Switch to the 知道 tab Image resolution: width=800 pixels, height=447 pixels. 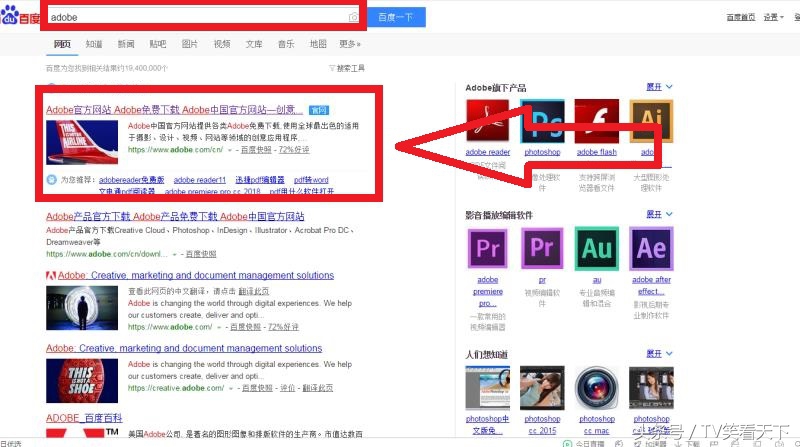[94, 44]
